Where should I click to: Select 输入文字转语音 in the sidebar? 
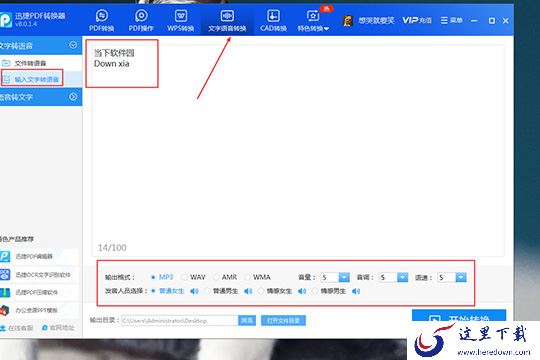click(x=37, y=79)
